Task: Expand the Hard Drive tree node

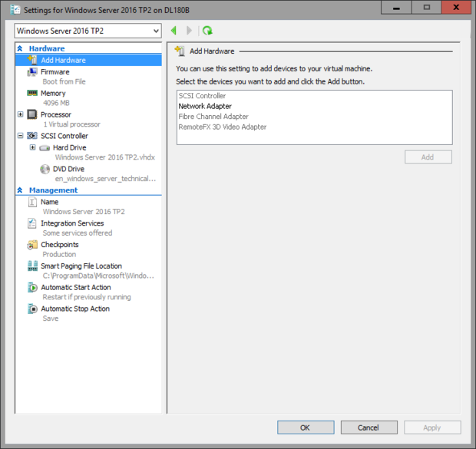Action: tap(32, 147)
